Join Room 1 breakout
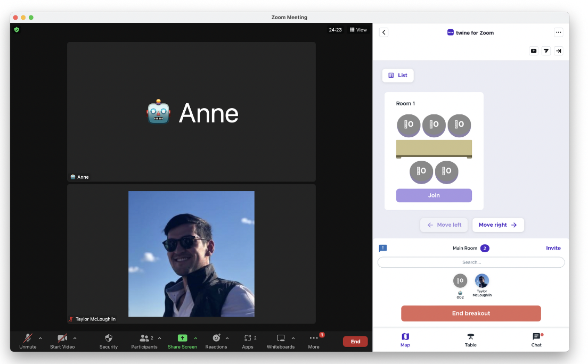The width and height of the screenshot is (588, 364). [434, 195]
